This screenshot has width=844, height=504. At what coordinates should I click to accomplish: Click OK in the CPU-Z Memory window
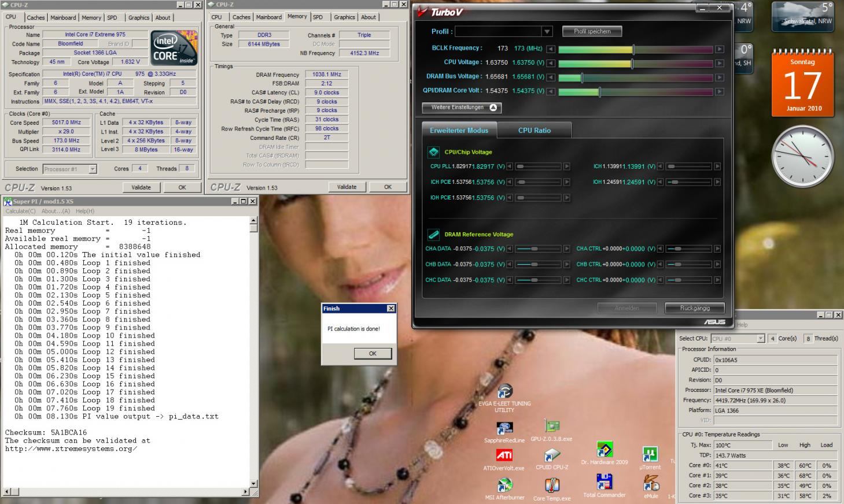tap(388, 187)
